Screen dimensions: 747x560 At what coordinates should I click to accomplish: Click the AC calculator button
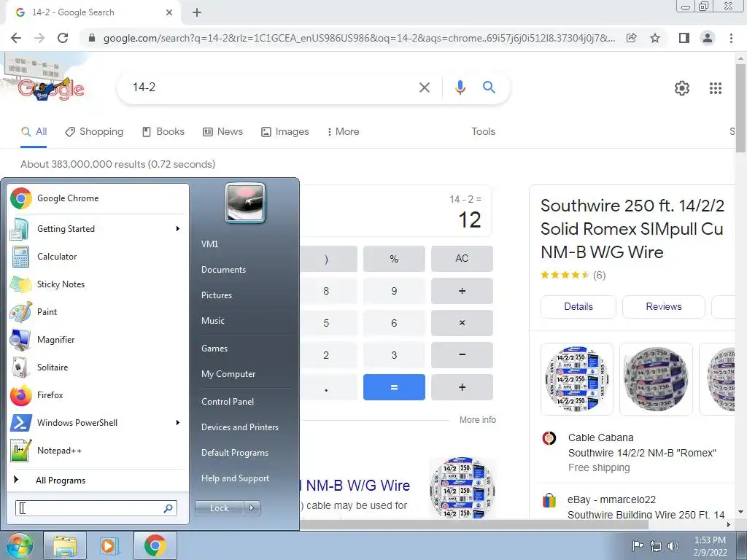[462, 259]
